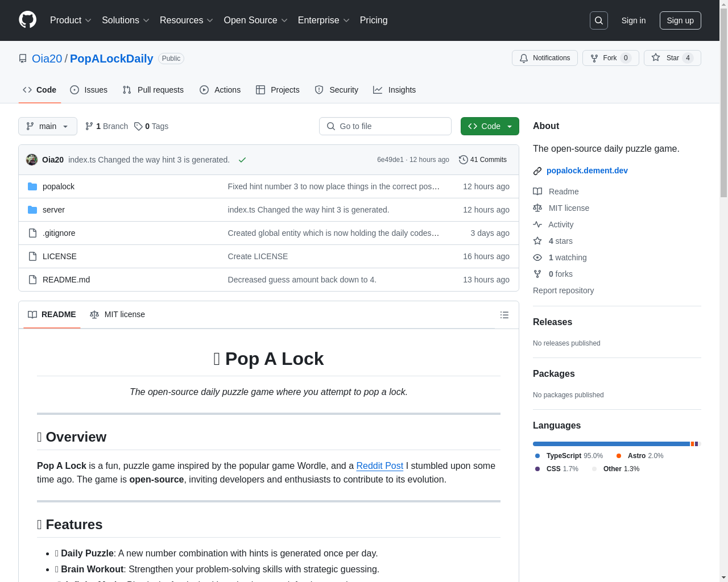The image size is (728, 582).
Task: Open the 0 Tags link
Action: (x=151, y=126)
